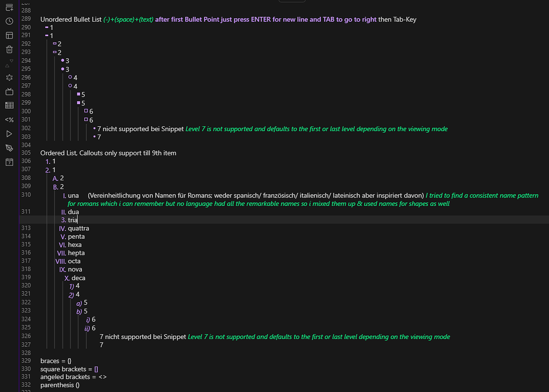This screenshot has height=392, width=549.
Task: Open the TV media icon in sidebar
Action: tap(8, 91)
